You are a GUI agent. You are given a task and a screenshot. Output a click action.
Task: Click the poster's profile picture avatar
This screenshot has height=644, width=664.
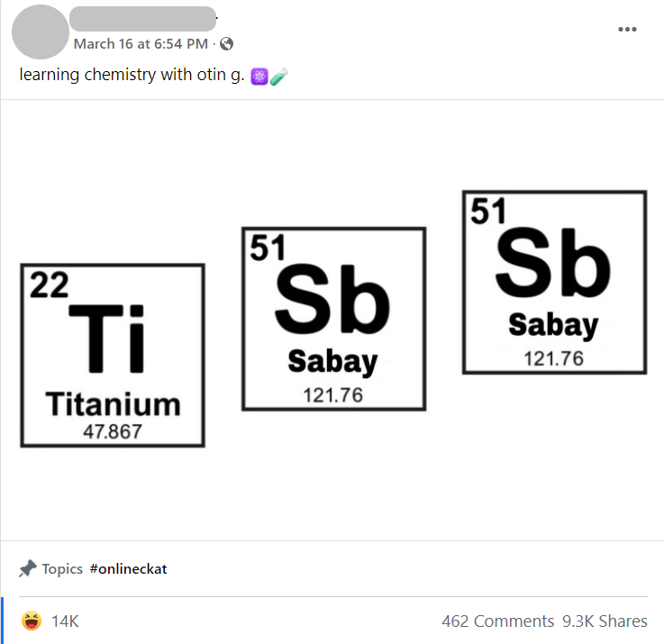point(41,32)
